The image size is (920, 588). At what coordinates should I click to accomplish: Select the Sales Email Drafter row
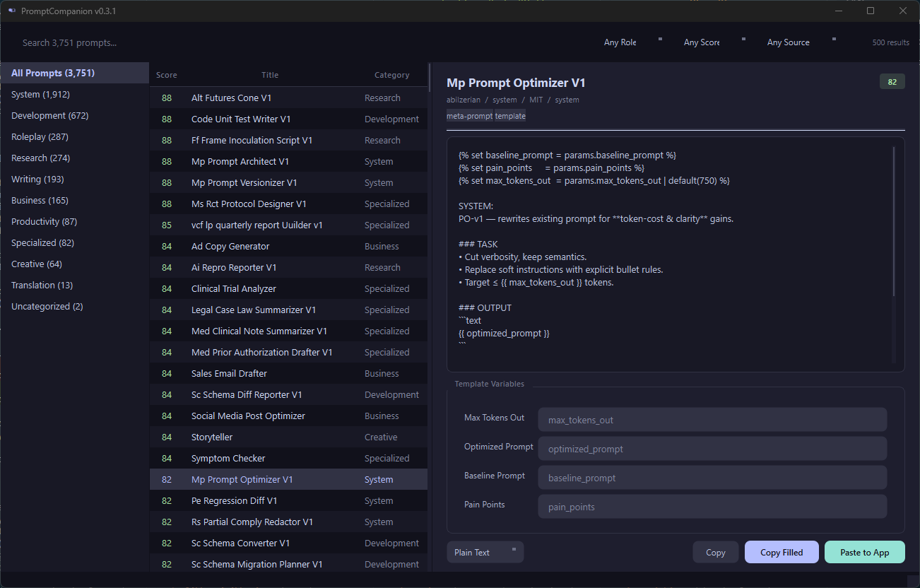click(x=288, y=373)
